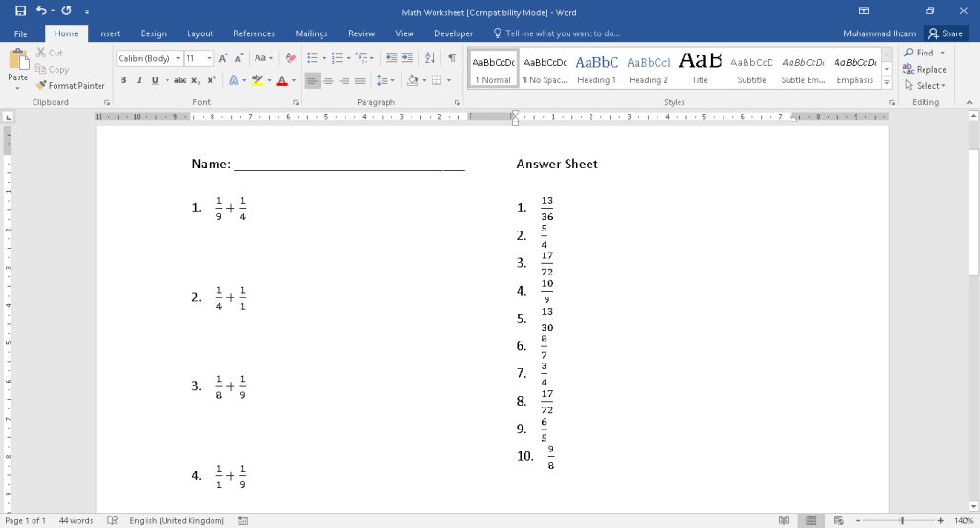Switch to the Design tab

(x=153, y=33)
